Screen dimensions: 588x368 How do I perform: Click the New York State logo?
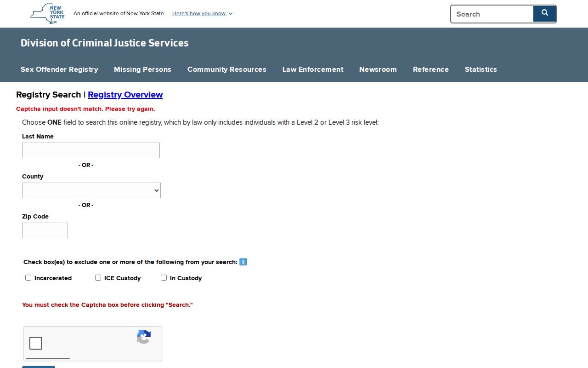pyautogui.click(x=48, y=14)
